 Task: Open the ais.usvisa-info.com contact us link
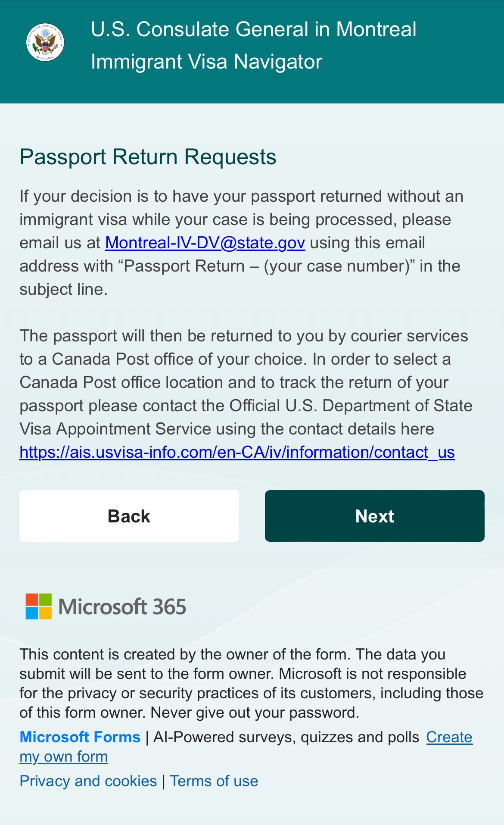[237, 452]
